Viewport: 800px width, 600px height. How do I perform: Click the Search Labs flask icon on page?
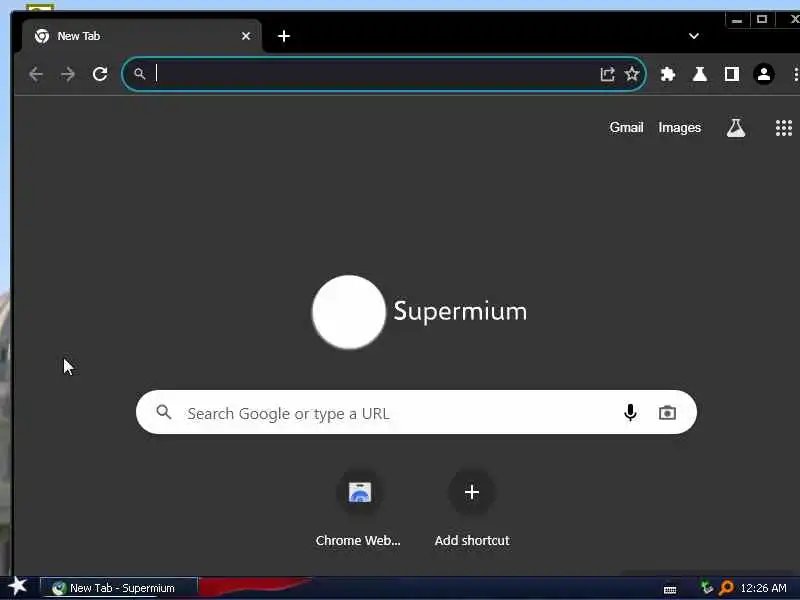click(736, 128)
